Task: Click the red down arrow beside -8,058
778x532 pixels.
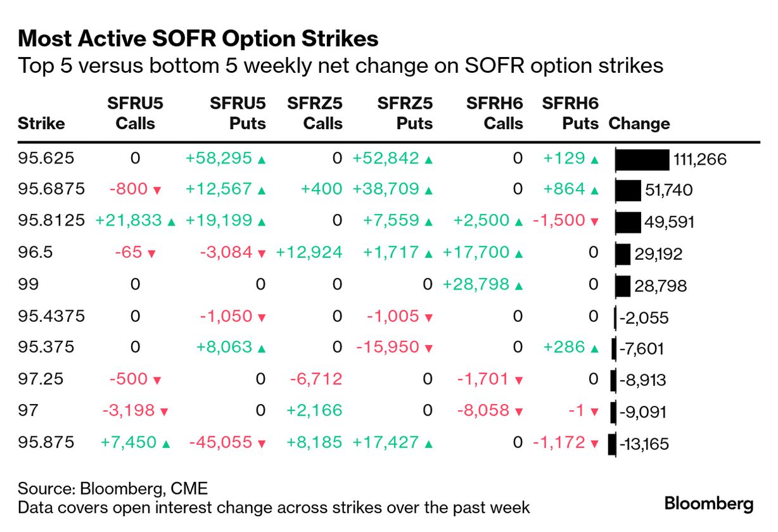Action: [520, 412]
